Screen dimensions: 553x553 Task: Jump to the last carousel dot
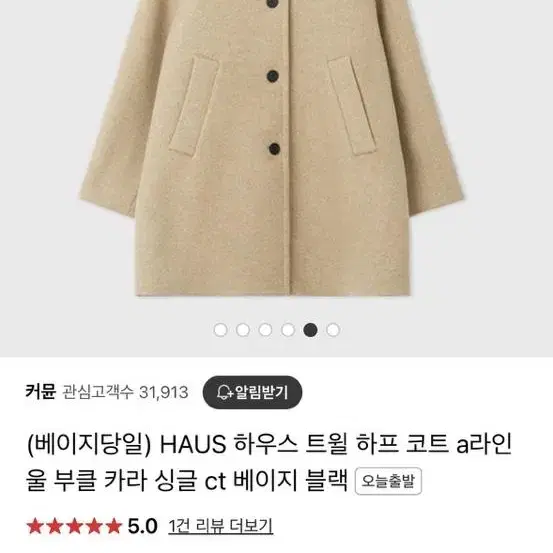coord(333,330)
